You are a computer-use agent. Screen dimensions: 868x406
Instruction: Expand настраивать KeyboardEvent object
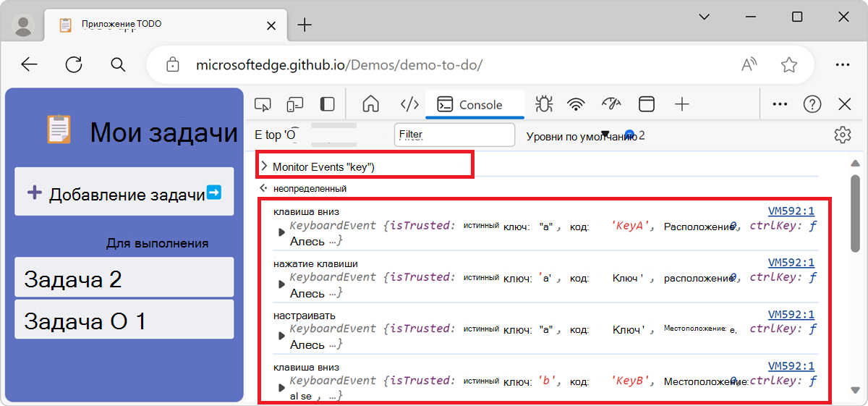(282, 336)
